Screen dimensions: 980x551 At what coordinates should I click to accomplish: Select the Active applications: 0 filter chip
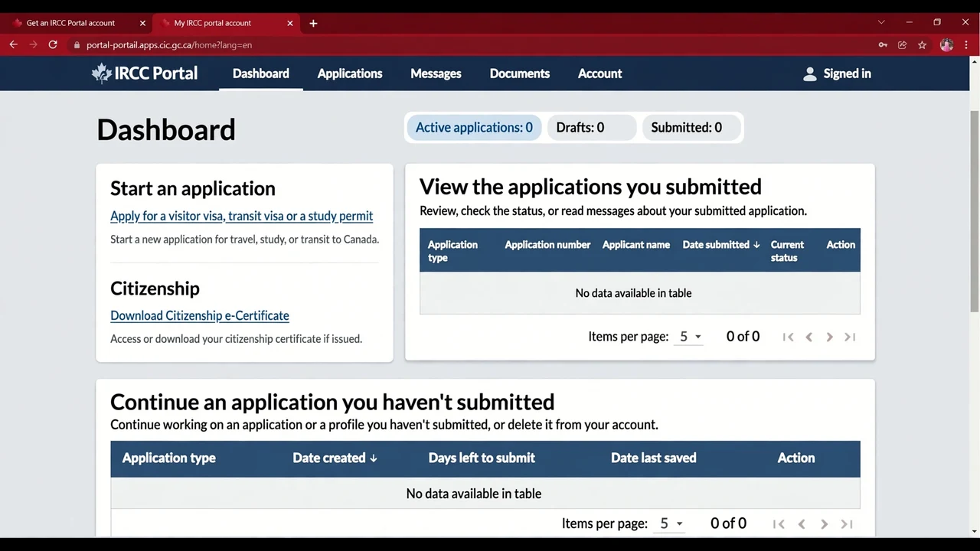474,127
